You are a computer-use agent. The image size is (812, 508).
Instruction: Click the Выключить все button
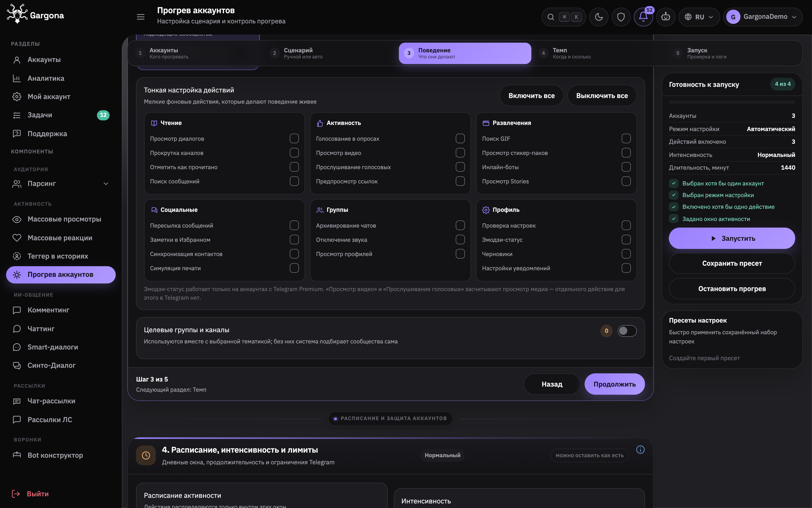coord(602,96)
